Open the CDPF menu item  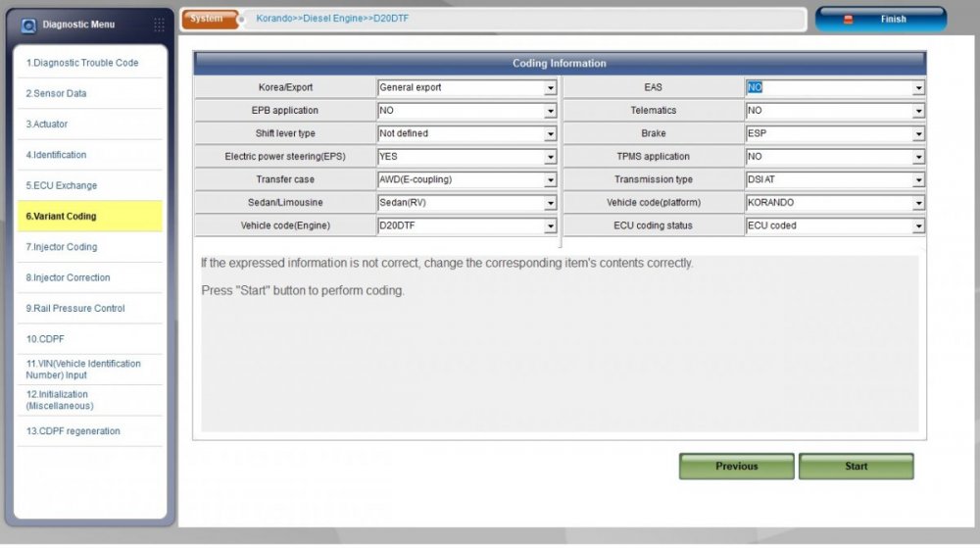tap(90, 338)
